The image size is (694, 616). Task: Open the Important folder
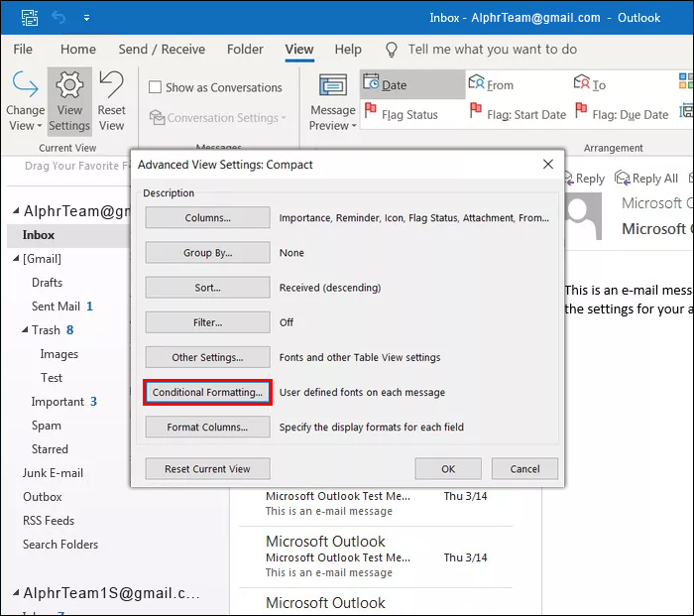58,401
